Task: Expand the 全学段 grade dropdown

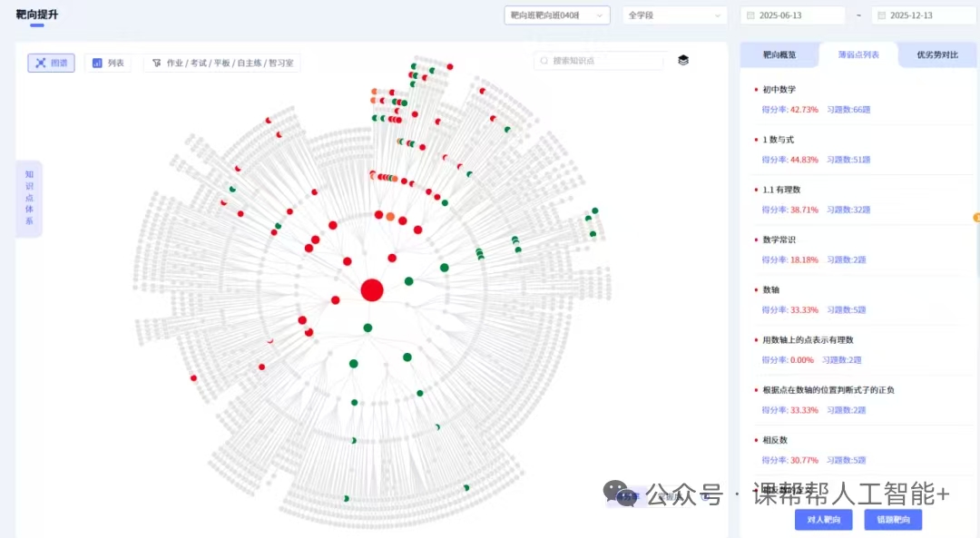Action: click(674, 15)
